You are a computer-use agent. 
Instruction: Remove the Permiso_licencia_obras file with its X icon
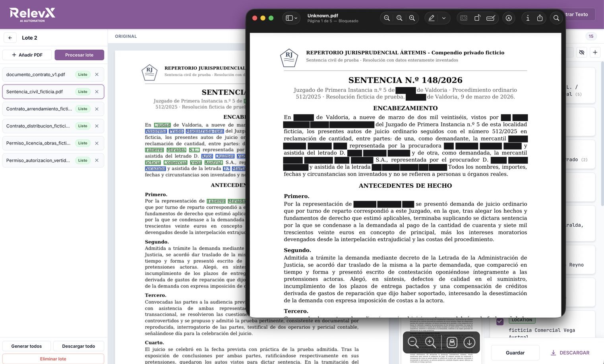click(x=97, y=143)
